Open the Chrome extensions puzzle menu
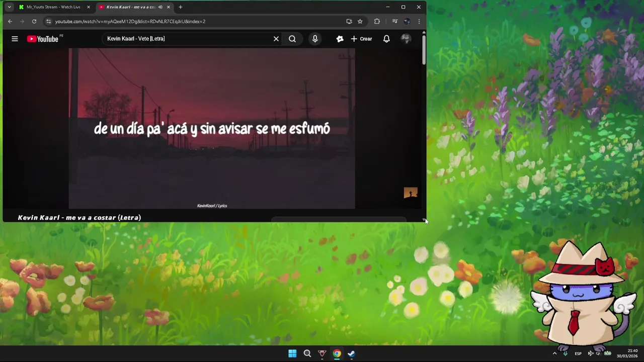Screen dimensions: 644x362 pyautogui.click(x=377, y=21)
